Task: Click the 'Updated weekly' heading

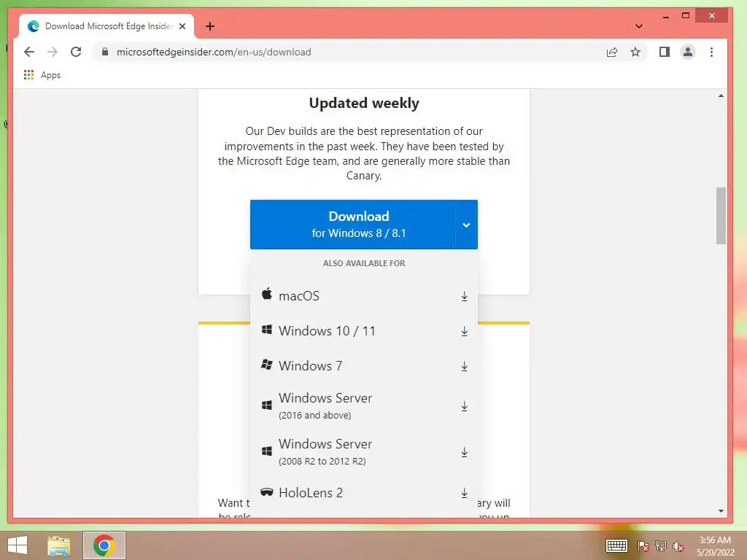Action: [364, 103]
